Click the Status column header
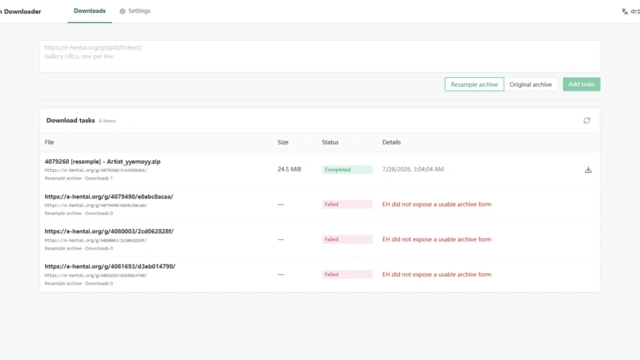 [x=330, y=142]
